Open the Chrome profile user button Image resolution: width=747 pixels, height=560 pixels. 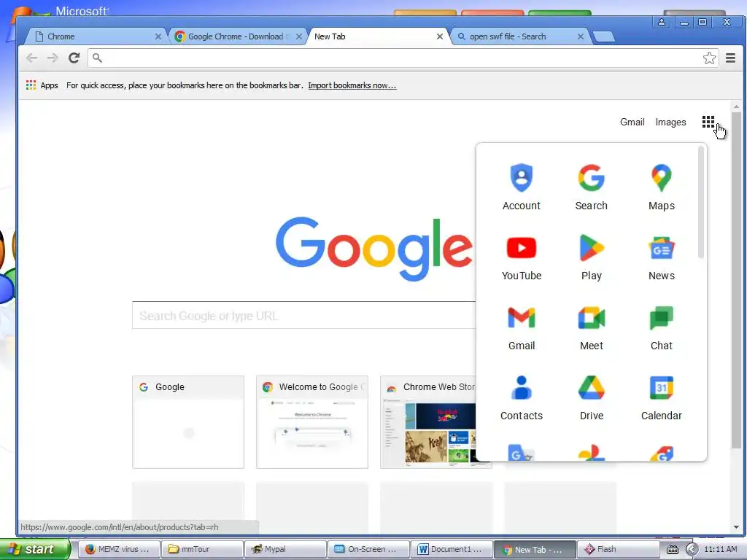661,22
